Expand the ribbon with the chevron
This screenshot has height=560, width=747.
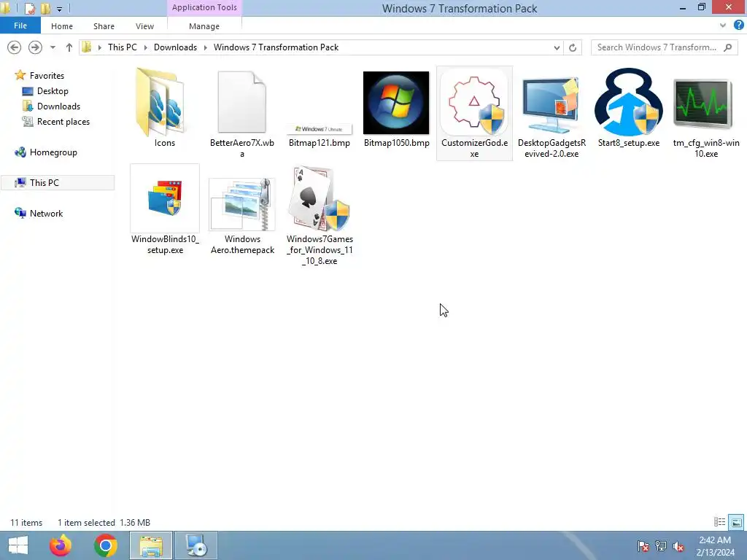[723, 26]
